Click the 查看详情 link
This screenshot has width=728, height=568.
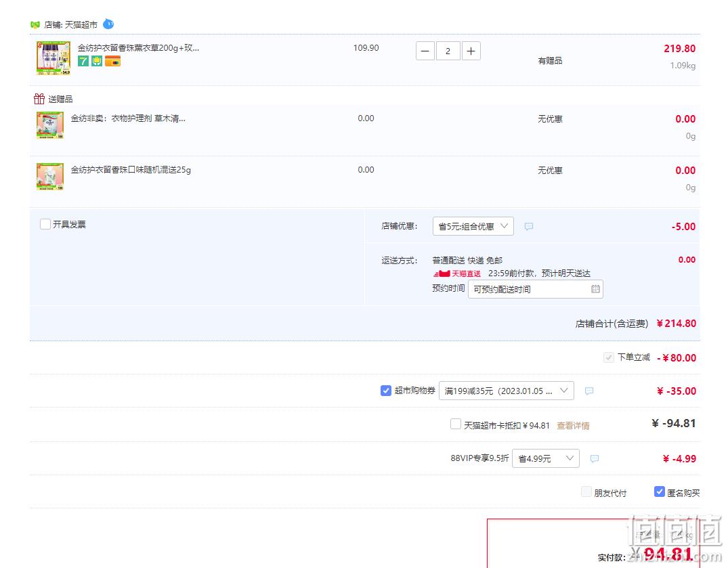tap(573, 426)
